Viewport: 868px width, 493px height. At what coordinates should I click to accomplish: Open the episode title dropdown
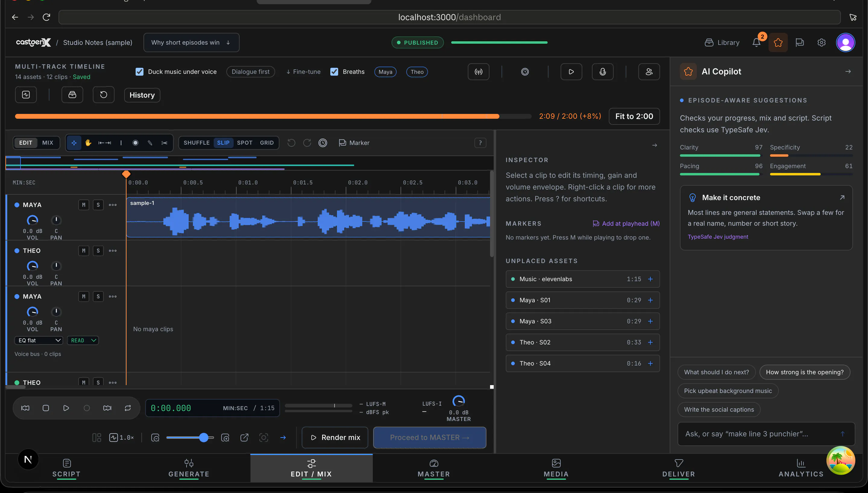[x=191, y=42]
